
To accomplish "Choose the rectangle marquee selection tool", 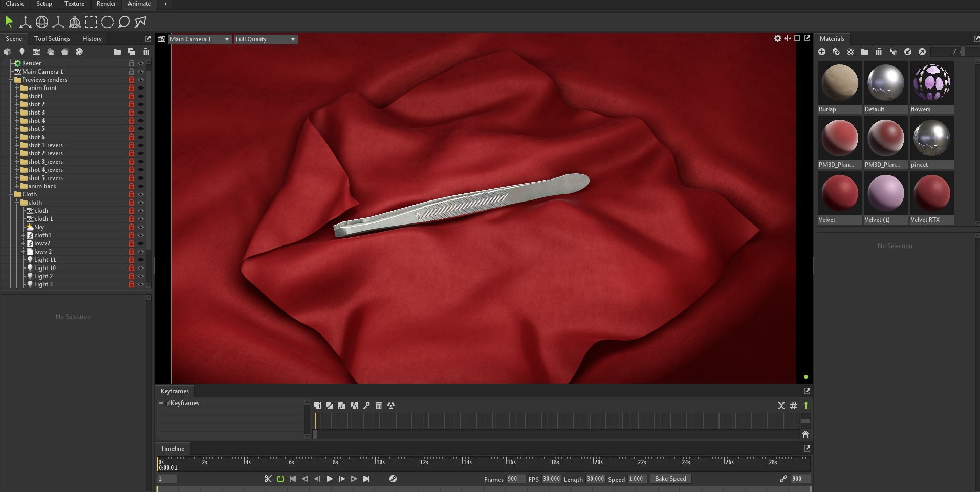I will click(91, 21).
